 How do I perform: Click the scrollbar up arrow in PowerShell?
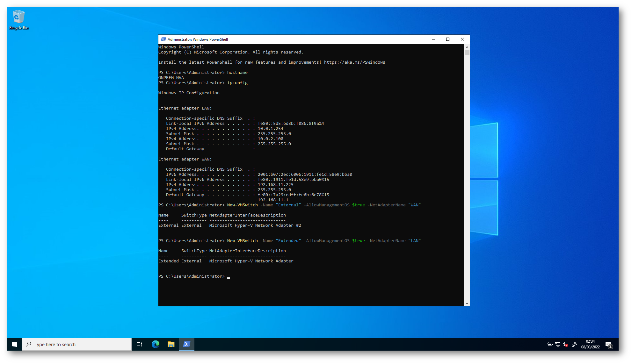click(x=467, y=47)
